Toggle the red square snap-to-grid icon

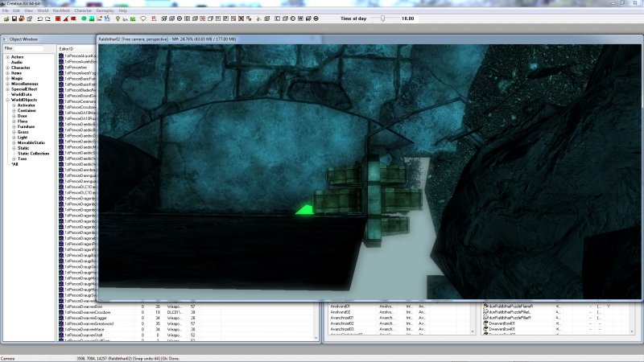tap(58, 19)
